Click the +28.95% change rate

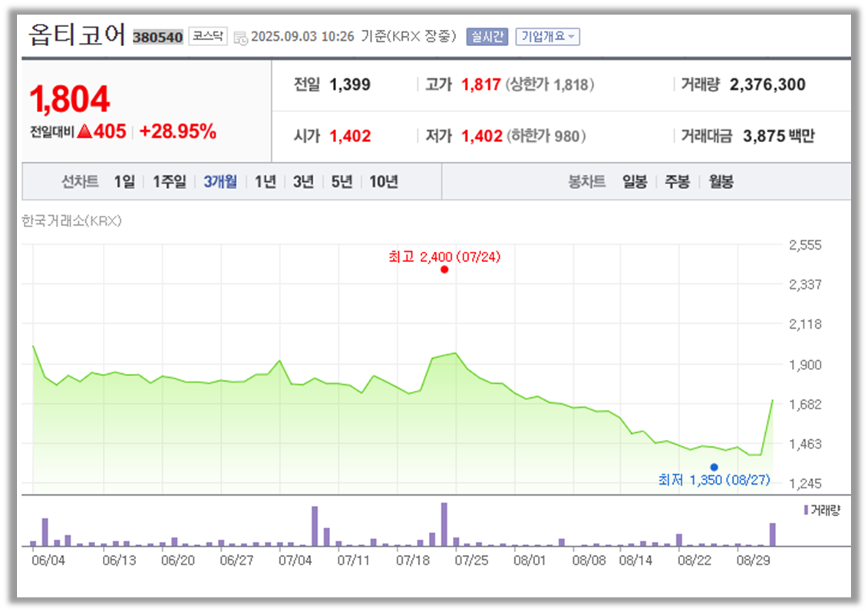(178, 132)
